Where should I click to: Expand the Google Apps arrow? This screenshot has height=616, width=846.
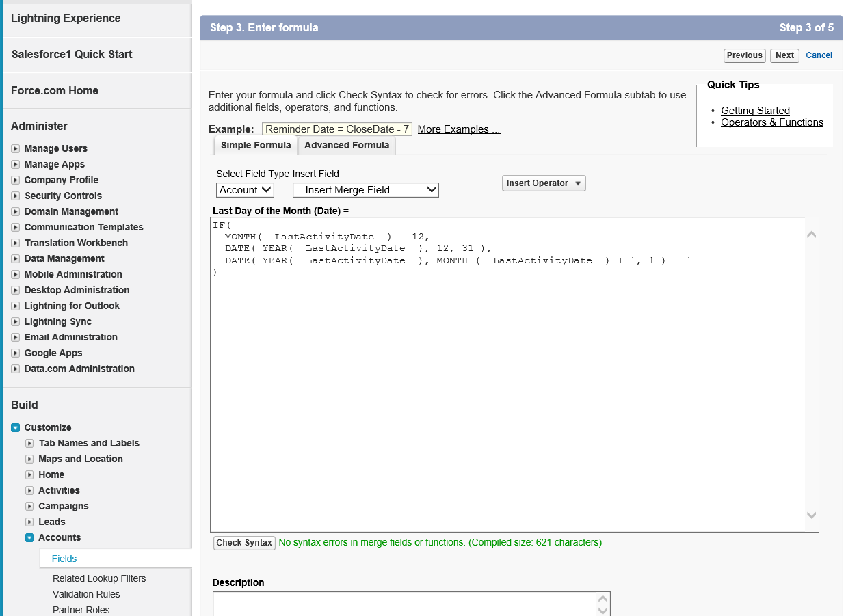tap(16, 353)
